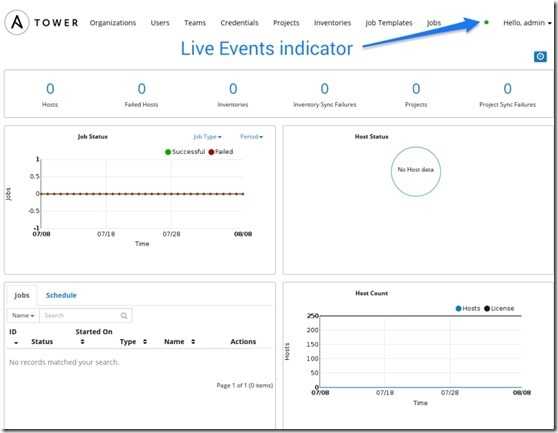
Task: Click the Status column header
Action: click(x=42, y=342)
